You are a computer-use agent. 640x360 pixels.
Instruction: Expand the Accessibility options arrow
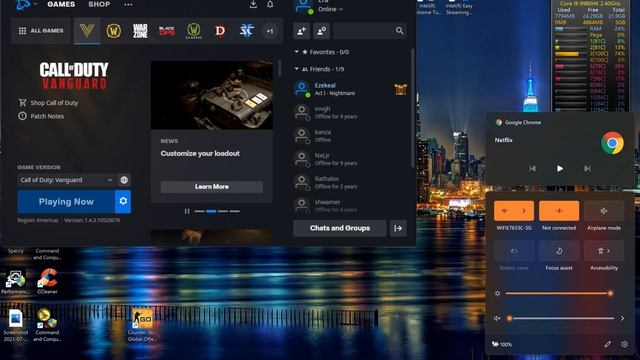pyautogui.click(x=608, y=251)
